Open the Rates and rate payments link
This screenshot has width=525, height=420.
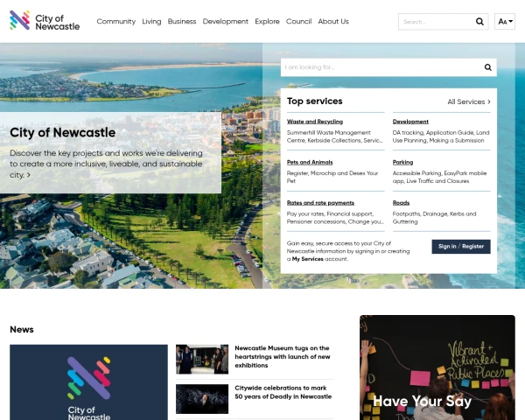pyautogui.click(x=320, y=203)
